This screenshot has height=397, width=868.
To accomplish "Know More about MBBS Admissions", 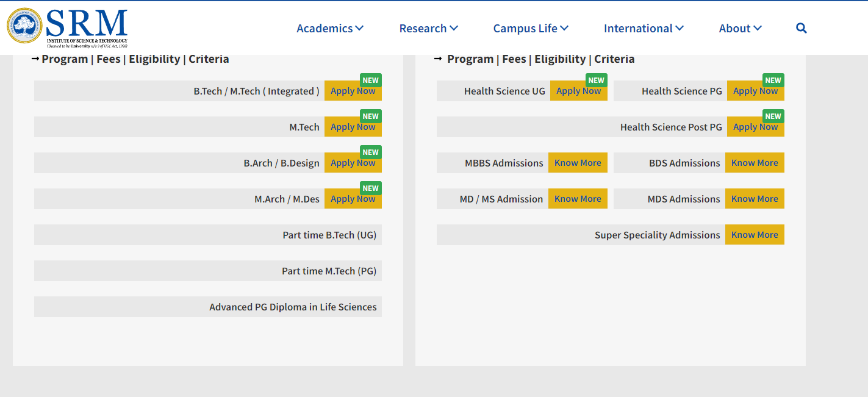I will click(578, 163).
